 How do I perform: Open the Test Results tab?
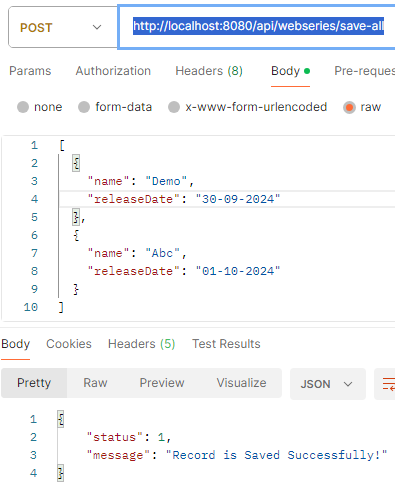tap(226, 344)
